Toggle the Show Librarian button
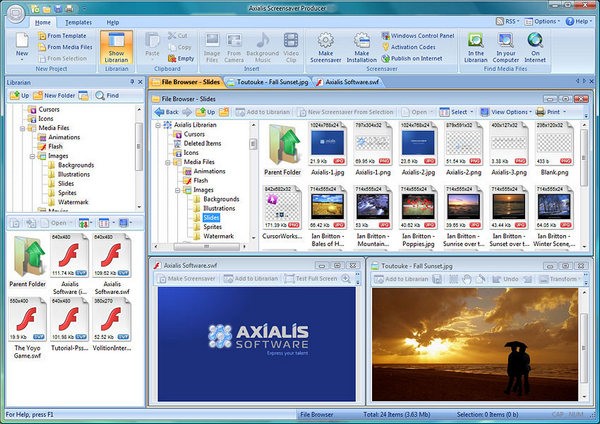The height and width of the screenshot is (424, 600). tap(116, 44)
